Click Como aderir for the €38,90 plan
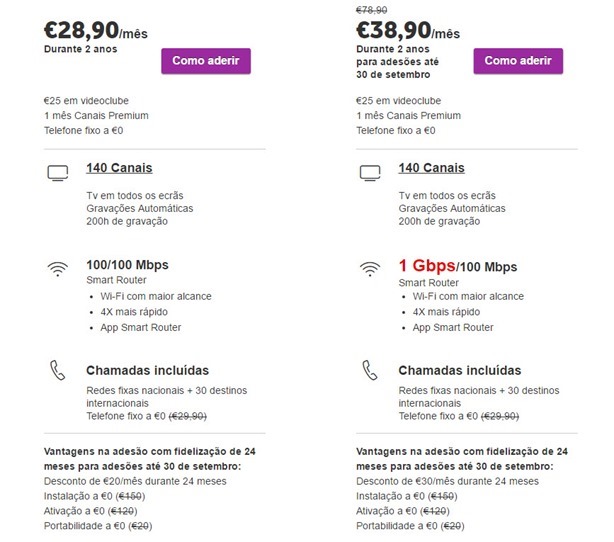Image resolution: width=614 pixels, height=542 pixels. click(x=517, y=61)
